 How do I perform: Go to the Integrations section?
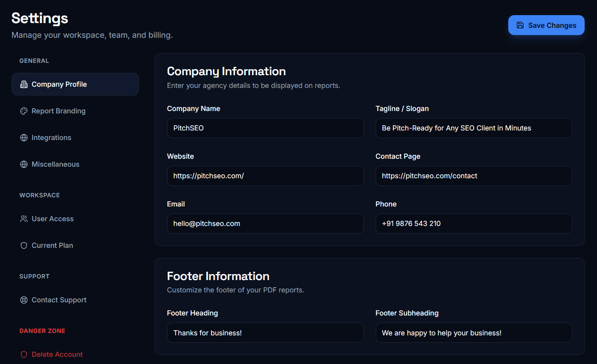coord(75,138)
